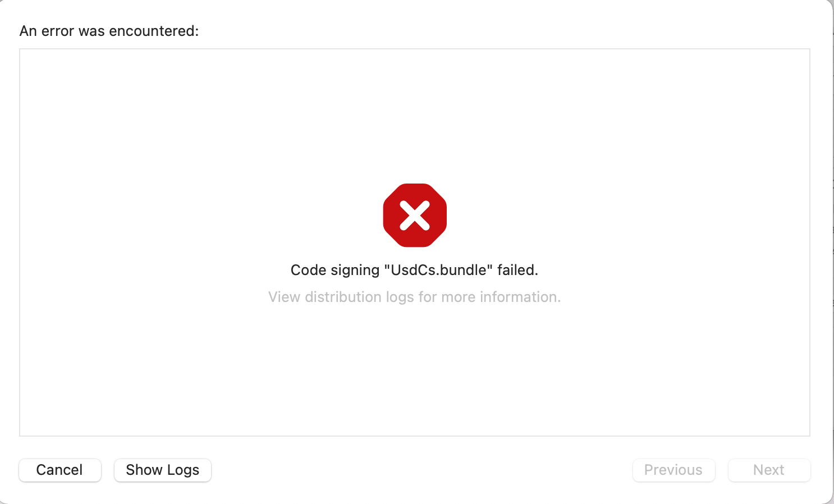Click the 'View distribution logs for more information' text
This screenshot has width=834, height=504.
(x=414, y=297)
